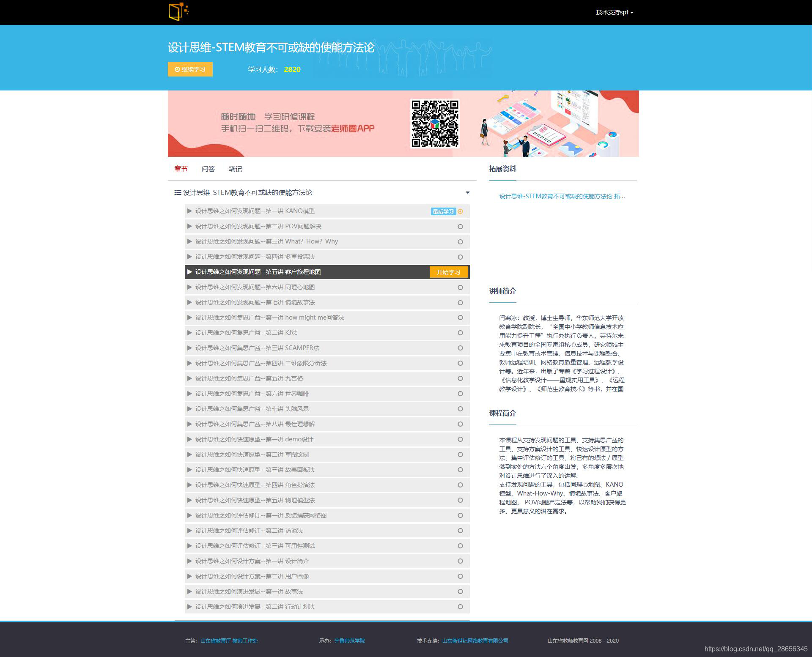Expand the 设计思维-STEM chapter section header
812x657 pixels.
tap(247, 193)
